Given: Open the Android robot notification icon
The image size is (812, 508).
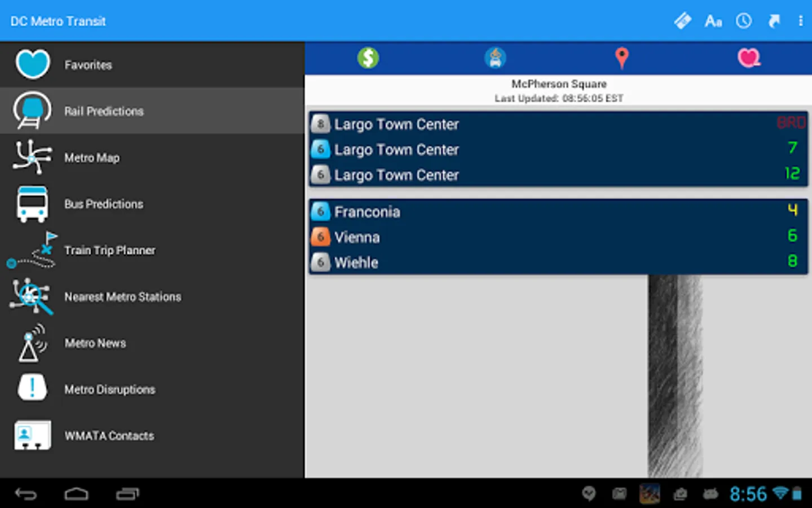Looking at the screenshot, I should 710,494.
